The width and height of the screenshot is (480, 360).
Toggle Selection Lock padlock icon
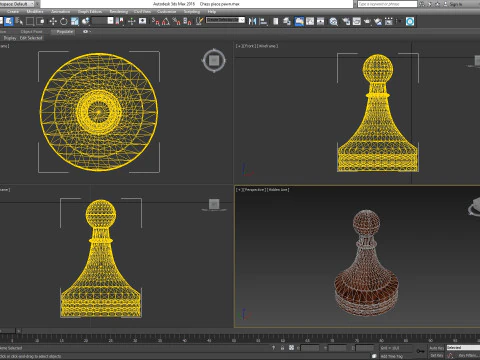282,348
